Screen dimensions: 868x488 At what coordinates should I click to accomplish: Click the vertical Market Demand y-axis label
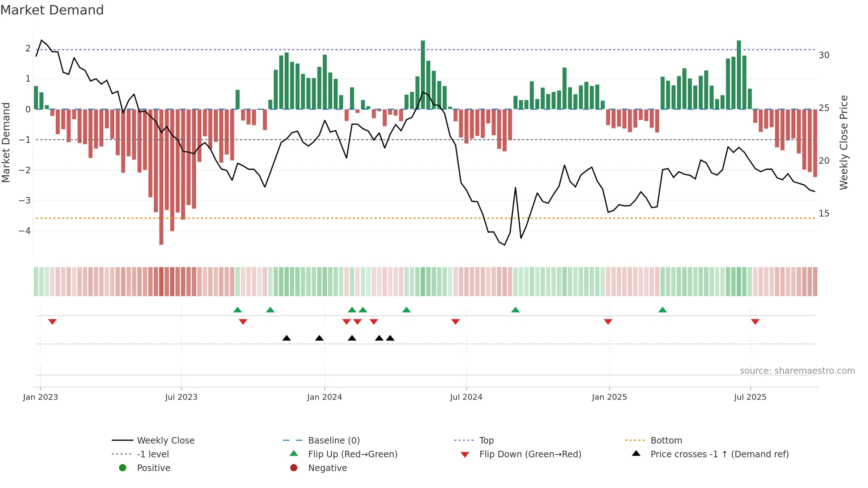(x=6, y=142)
